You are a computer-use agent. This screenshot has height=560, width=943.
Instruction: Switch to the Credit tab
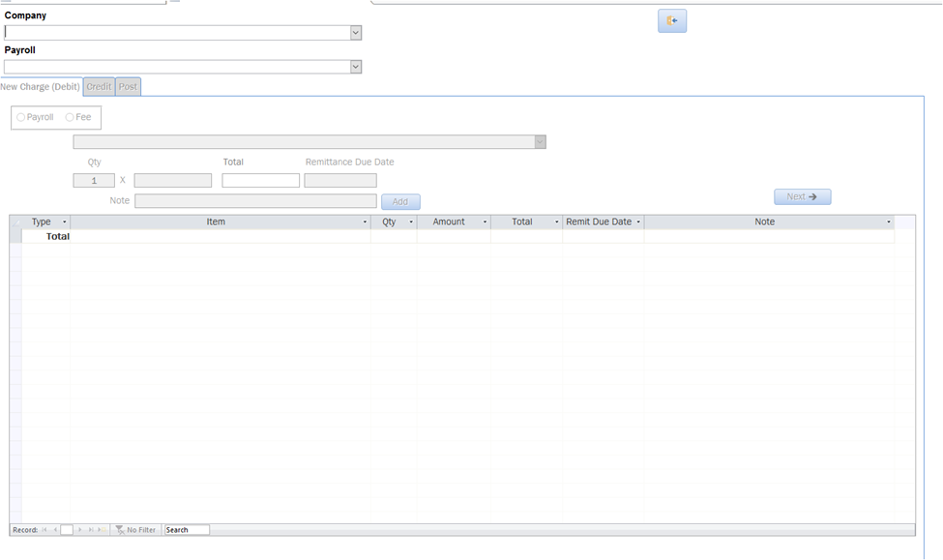click(x=99, y=87)
